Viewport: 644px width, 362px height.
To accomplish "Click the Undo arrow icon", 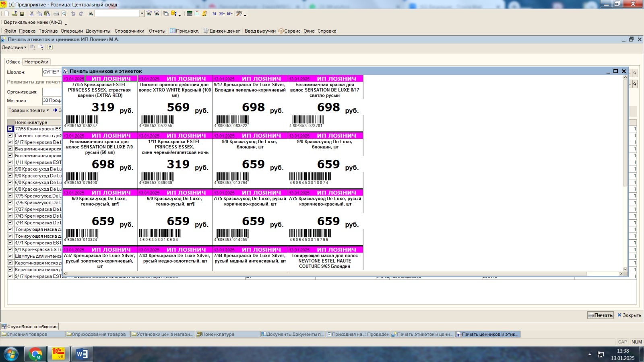I will pos(73,14).
